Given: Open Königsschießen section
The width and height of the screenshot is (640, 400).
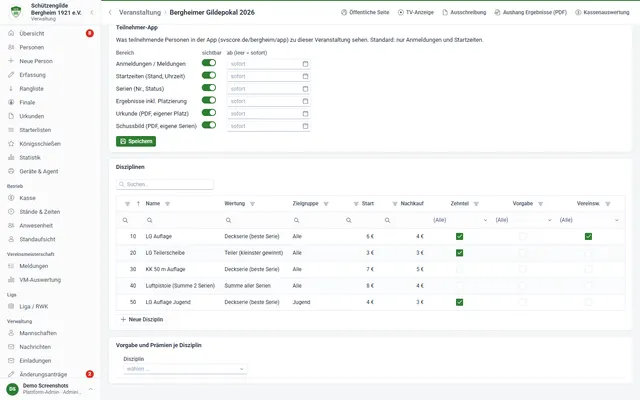Looking at the screenshot, I should pos(40,144).
